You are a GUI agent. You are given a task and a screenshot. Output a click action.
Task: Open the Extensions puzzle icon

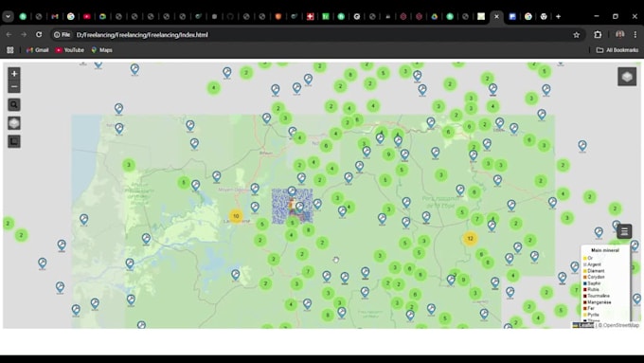click(598, 35)
